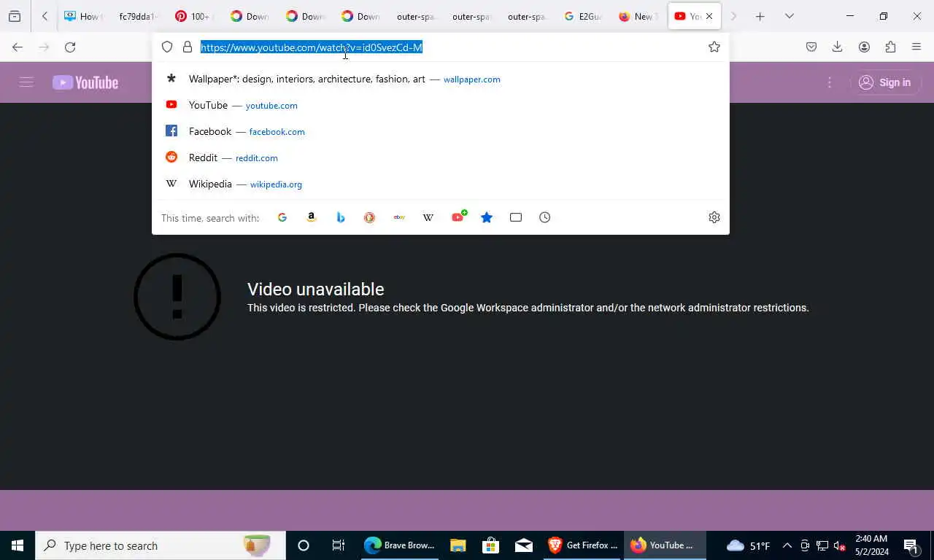Image resolution: width=934 pixels, height=560 pixels.
Task: Open Task View on taskbar
Action: (x=339, y=545)
